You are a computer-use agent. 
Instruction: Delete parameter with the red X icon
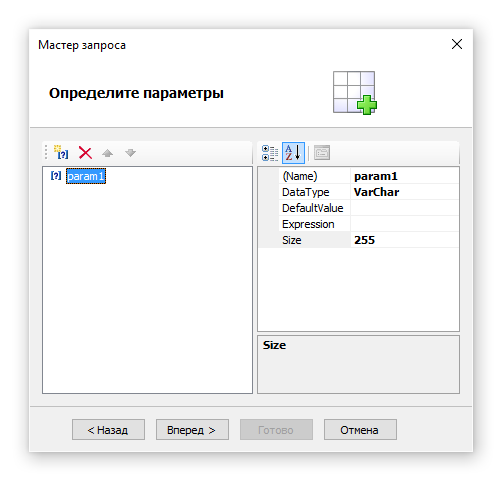(x=85, y=153)
